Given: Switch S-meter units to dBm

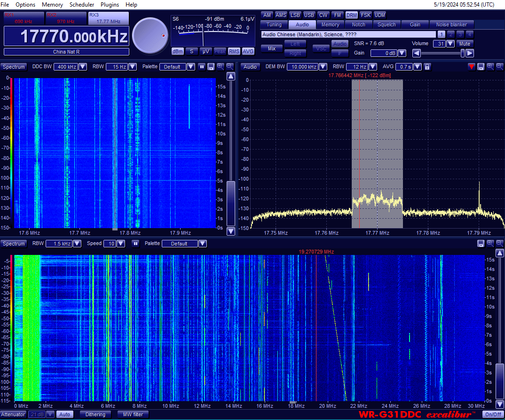Looking at the screenshot, I should tap(177, 51).
